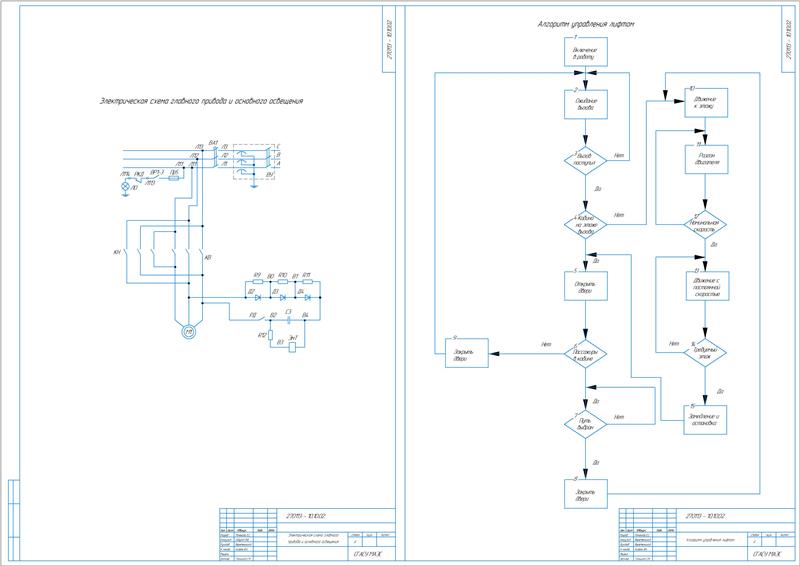The width and height of the screenshot is (800, 566).
Task: Click the dashed ВУ input device box
Action: [254, 162]
